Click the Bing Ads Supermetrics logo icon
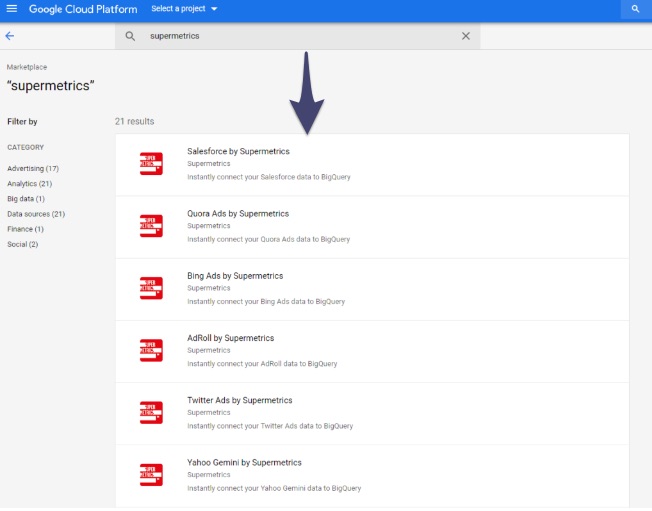Viewport: 652px width, 511px height. tap(151, 289)
